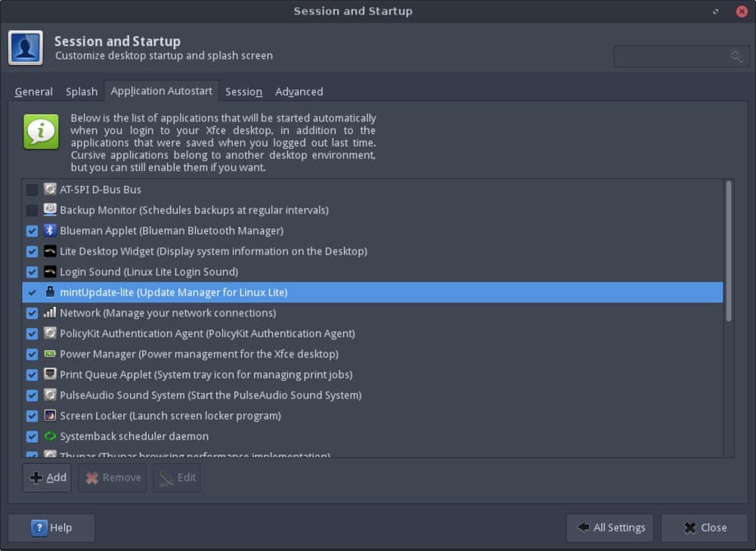Click the AT-SPI D-Bus Bus gear icon
The width and height of the screenshot is (756, 551).
pyautogui.click(x=50, y=189)
